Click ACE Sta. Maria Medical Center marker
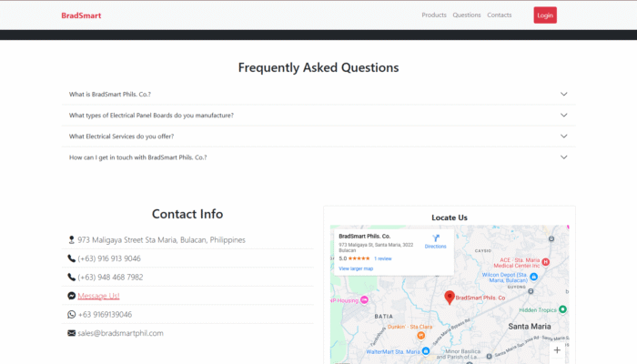This screenshot has height=364, width=637. pos(546,262)
